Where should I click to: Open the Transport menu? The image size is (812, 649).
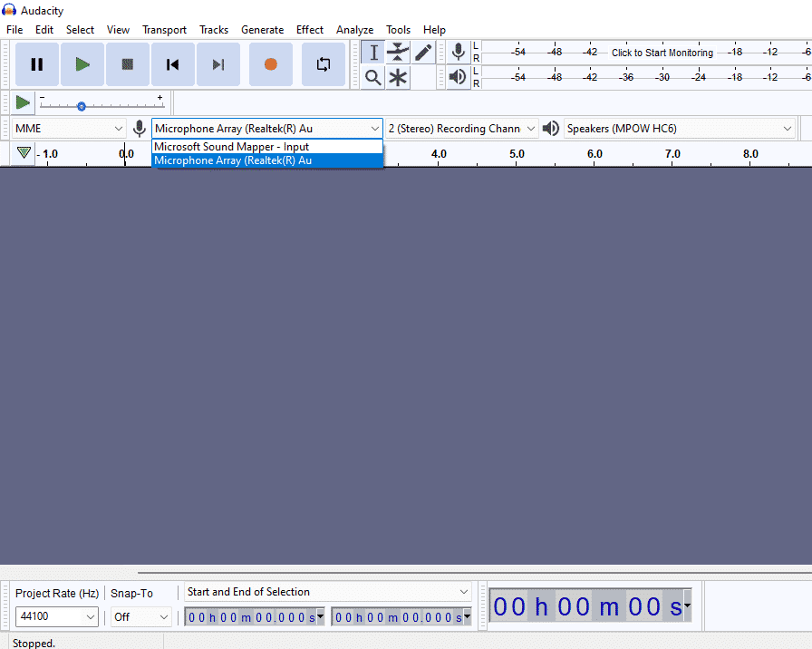pyautogui.click(x=164, y=30)
